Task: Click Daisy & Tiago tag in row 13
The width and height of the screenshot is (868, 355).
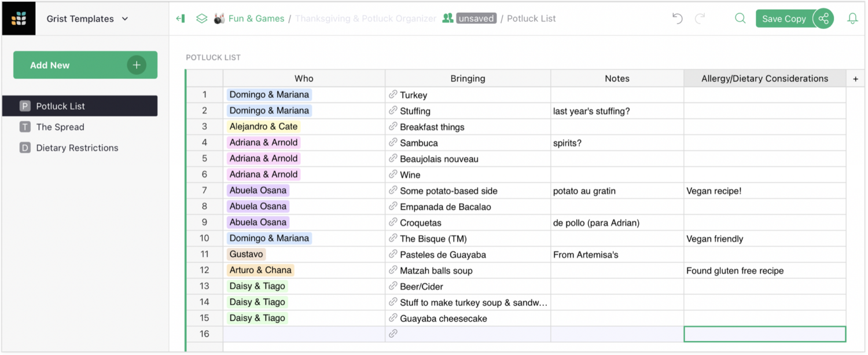Action: click(x=257, y=286)
